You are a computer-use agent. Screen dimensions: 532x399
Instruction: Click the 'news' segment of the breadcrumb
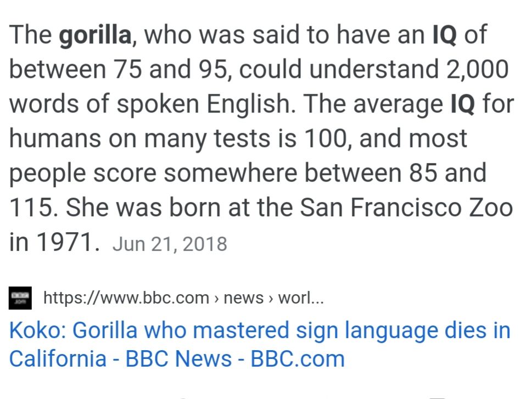(x=244, y=298)
